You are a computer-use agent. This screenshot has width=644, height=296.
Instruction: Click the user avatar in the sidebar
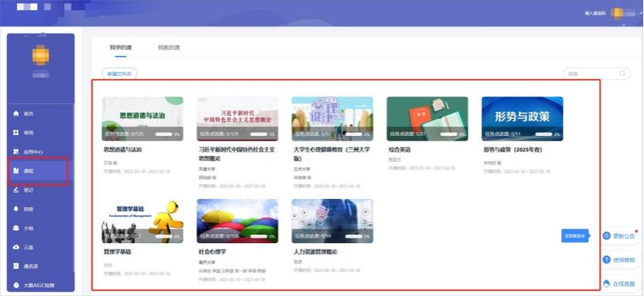pyautogui.click(x=40, y=55)
